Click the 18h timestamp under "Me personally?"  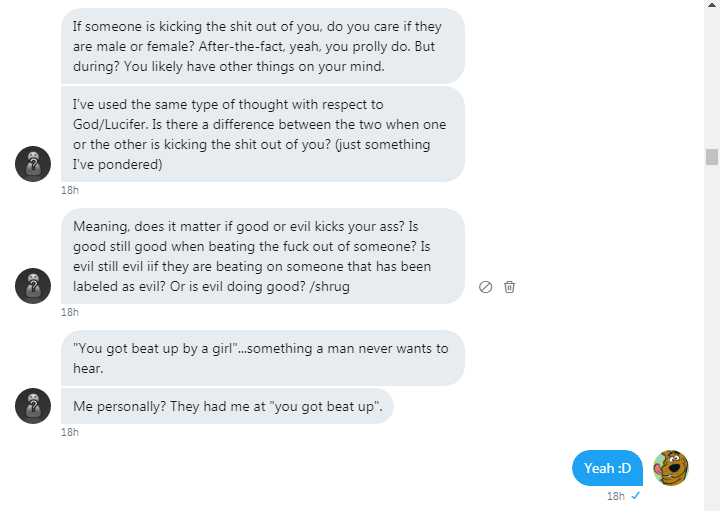coord(70,432)
